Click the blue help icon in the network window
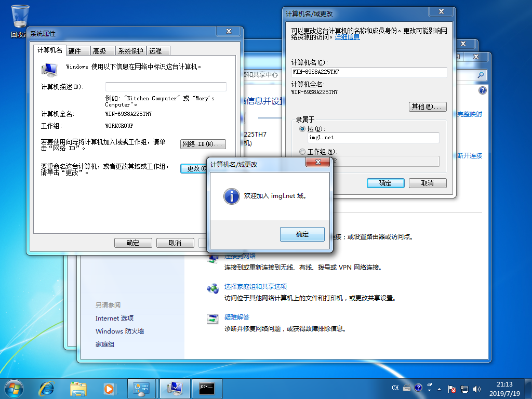 click(x=482, y=90)
